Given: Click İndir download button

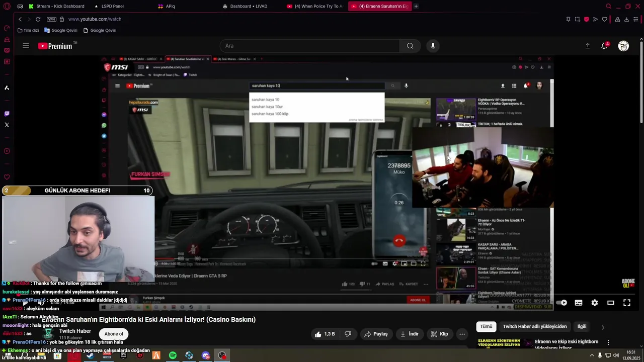Looking at the screenshot, I should point(410,334).
